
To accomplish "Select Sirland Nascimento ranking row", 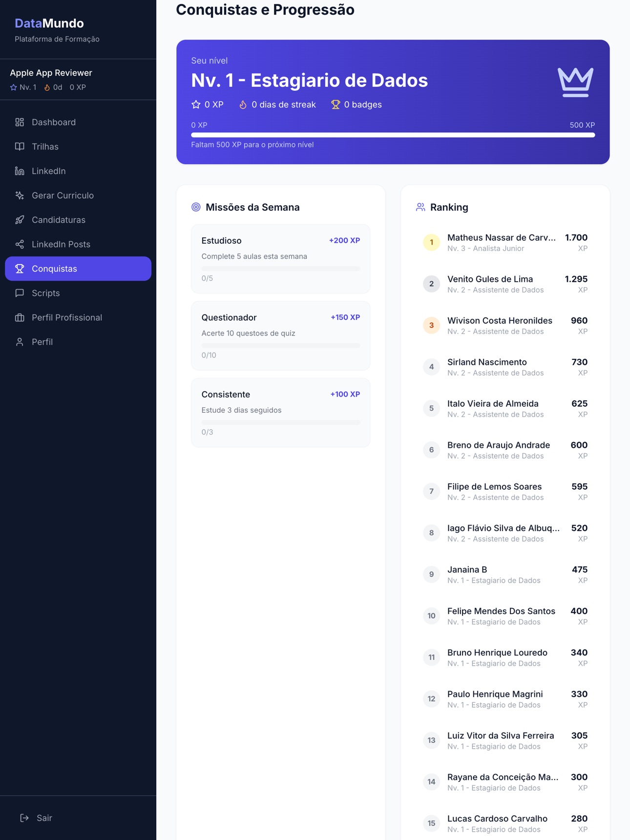I will click(505, 367).
